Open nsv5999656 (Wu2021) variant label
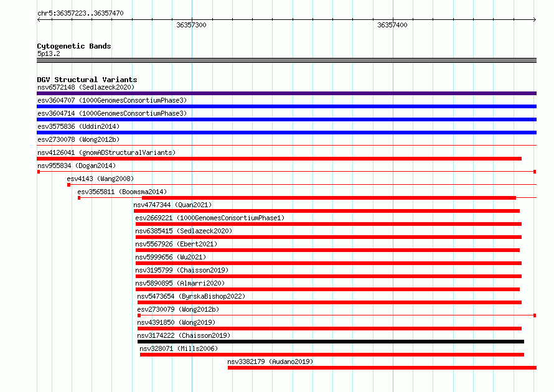 (171, 257)
